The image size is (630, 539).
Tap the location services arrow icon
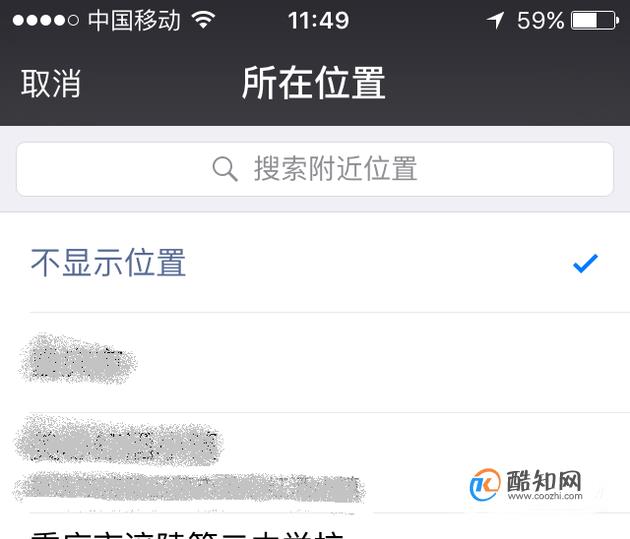point(495,20)
